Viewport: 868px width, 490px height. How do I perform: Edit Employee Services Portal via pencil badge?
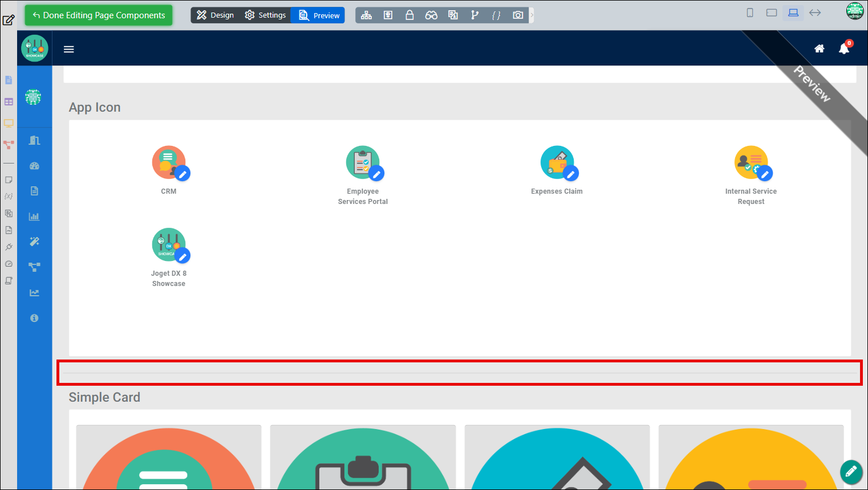376,173
